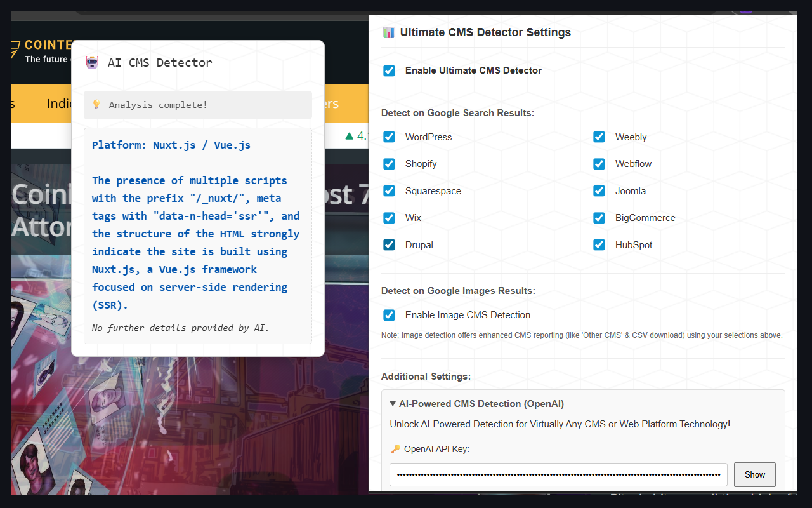The image size is (812, 508).
Task: Click the "Additional Settings:" heading
Action: click(426, 377)
